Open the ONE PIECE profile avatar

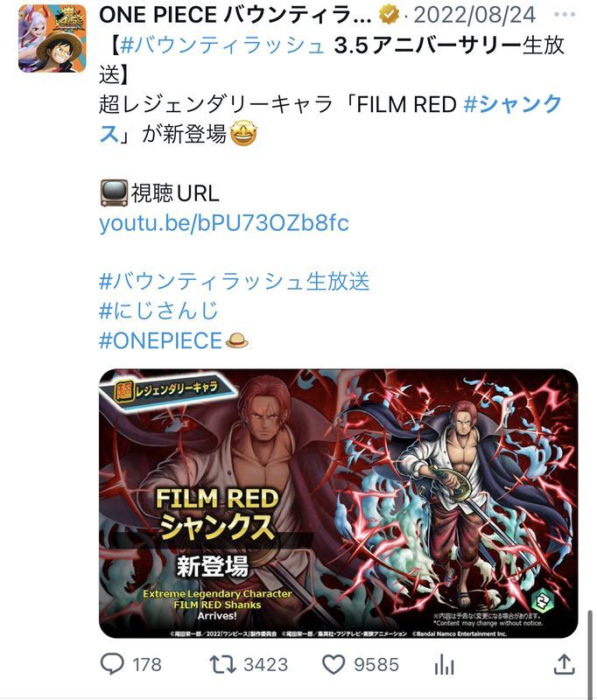[52, 38]
